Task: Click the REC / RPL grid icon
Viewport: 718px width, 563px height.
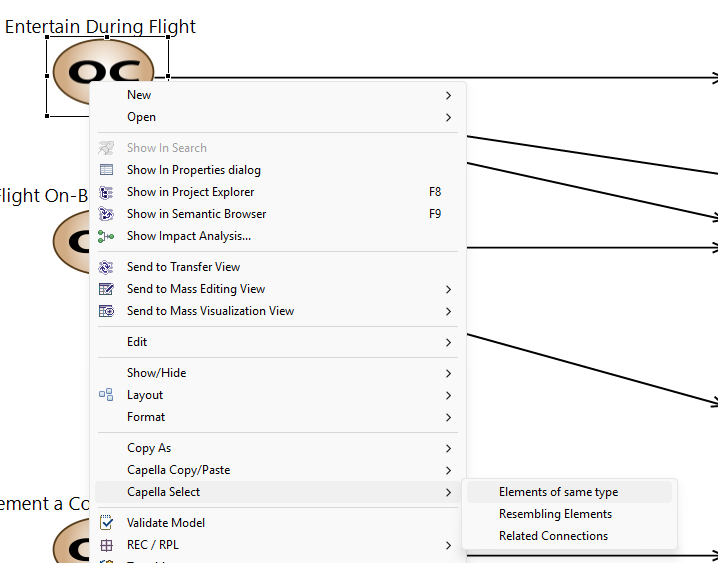Action: (107, 545)
